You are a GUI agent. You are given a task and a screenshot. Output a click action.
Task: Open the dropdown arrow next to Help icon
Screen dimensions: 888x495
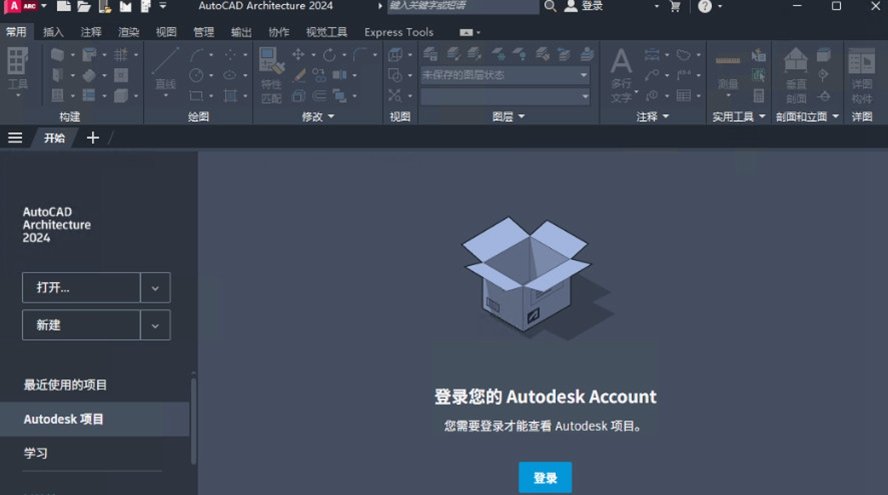coord(720,6)
